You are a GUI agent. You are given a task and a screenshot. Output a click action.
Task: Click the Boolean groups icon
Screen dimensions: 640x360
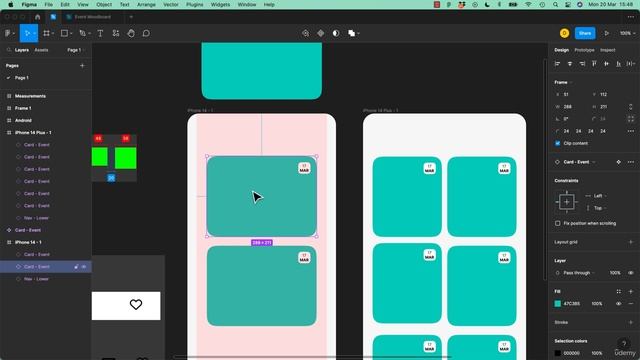click(351, 33)
